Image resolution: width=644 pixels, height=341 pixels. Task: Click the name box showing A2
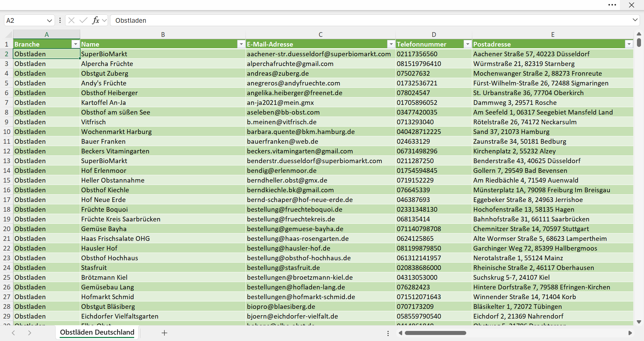25,20
